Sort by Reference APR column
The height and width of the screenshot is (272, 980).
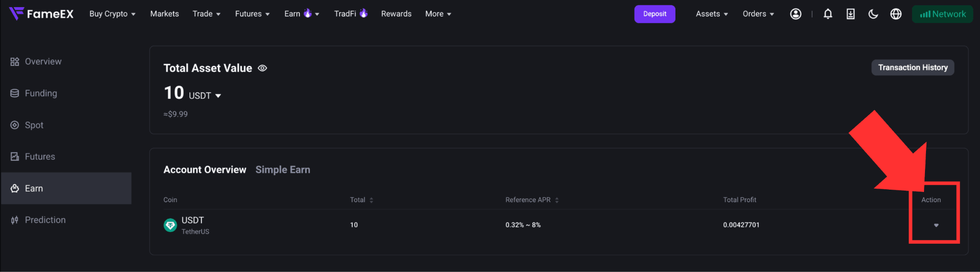coord(557,200)
